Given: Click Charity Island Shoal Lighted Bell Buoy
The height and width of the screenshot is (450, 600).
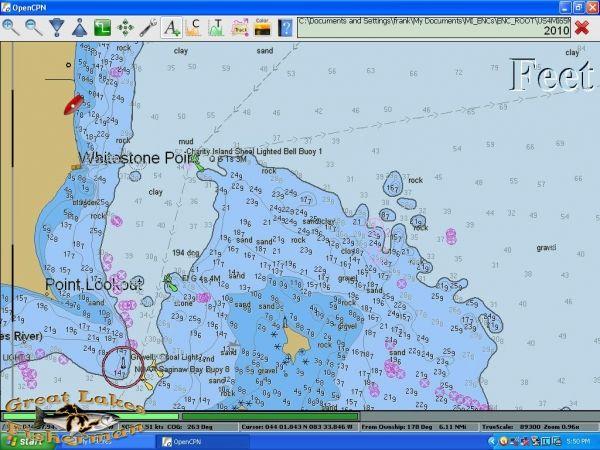Looking at the screenshot, I should tap(198, 159).
